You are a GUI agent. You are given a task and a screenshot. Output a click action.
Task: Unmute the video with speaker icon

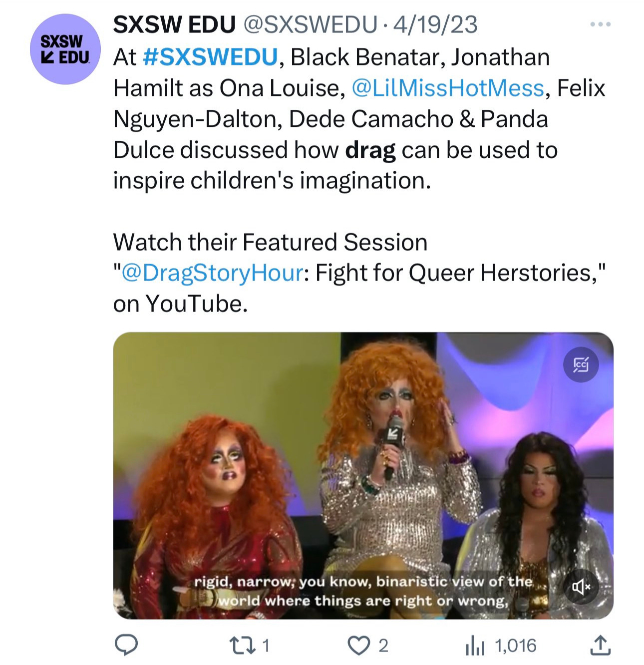581,587
